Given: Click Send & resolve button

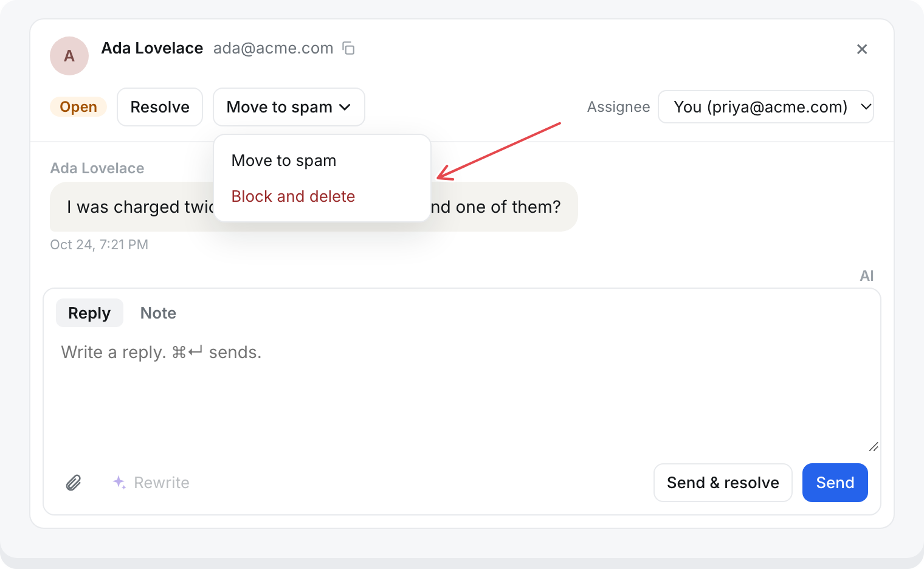Looking at the screenshot, I should (x=723, y=483).
